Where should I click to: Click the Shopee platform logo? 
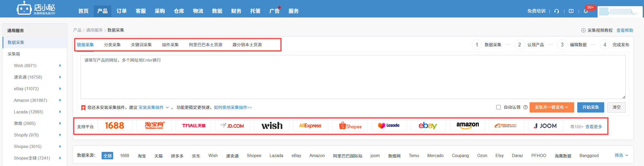click(350, 126)
